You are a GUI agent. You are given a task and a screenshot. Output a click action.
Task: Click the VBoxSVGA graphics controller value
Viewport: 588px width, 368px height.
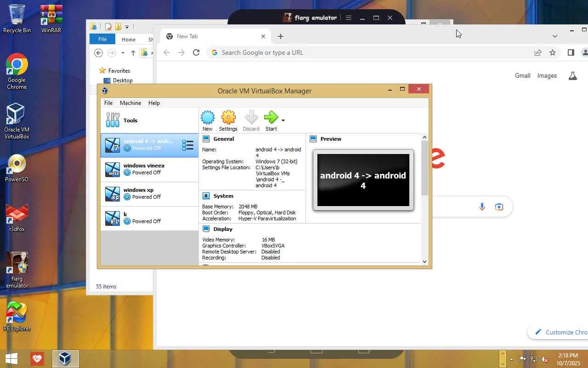coord(273,246)
